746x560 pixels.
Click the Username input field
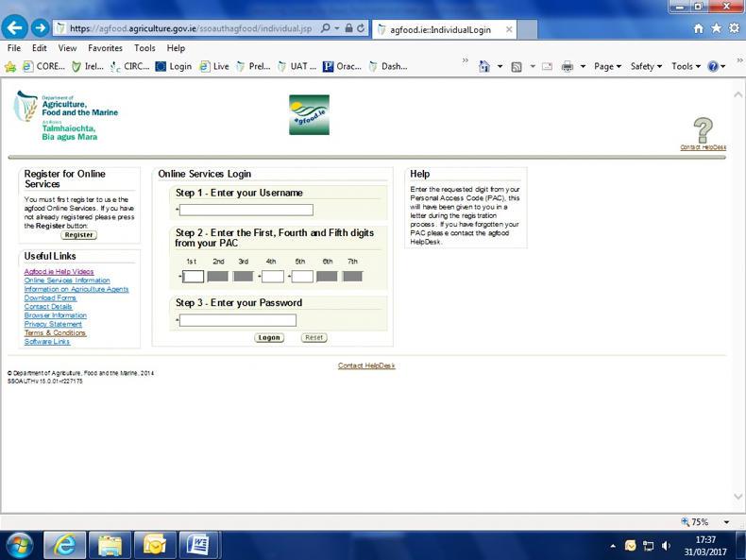click(246, 210)
